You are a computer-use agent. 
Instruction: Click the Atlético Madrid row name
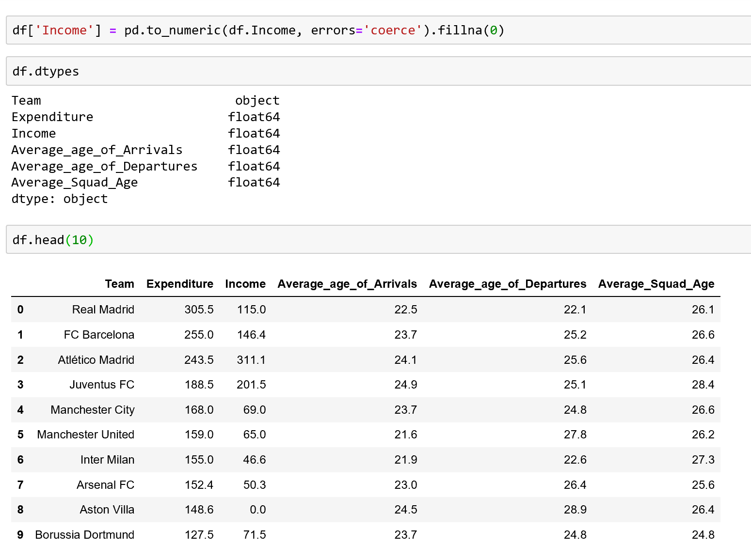96,360
